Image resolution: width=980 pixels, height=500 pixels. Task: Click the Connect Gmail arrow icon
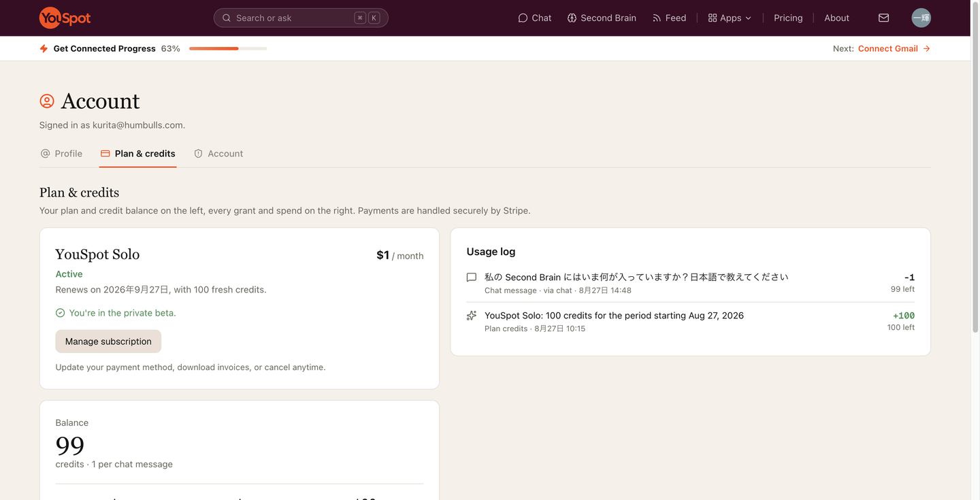[926, 48]
